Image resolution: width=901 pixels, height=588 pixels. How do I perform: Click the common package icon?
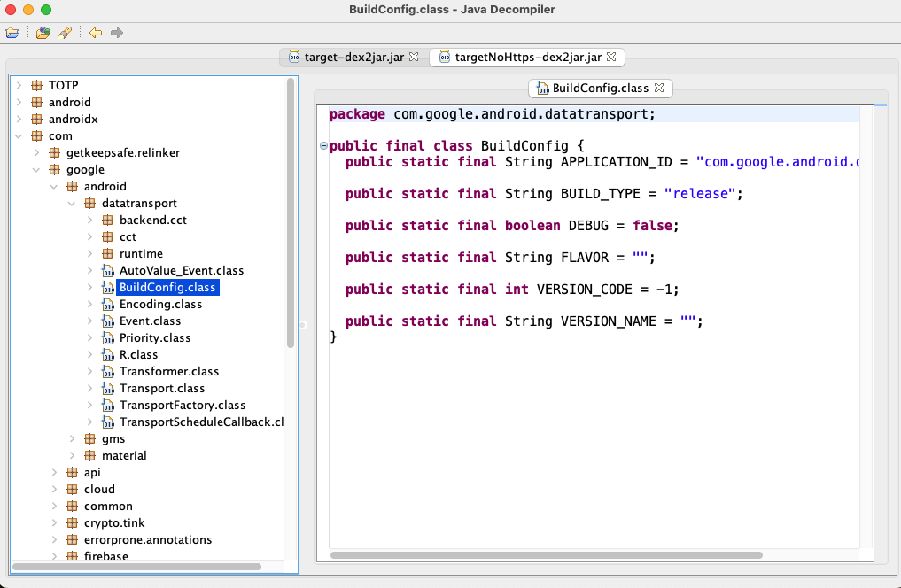click(72, 506)
